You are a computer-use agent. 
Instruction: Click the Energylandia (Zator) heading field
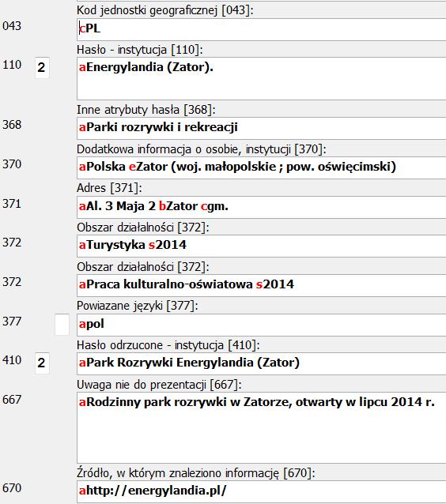261,79
